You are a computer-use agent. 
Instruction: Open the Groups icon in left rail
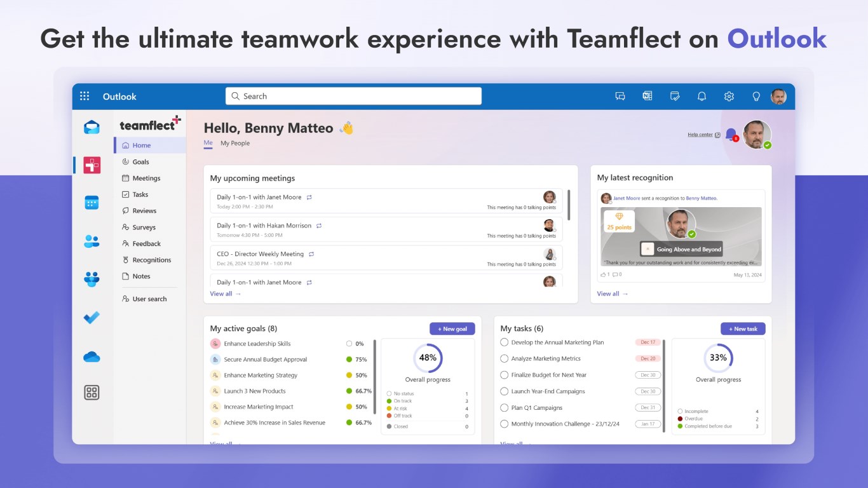click(92, 279)
